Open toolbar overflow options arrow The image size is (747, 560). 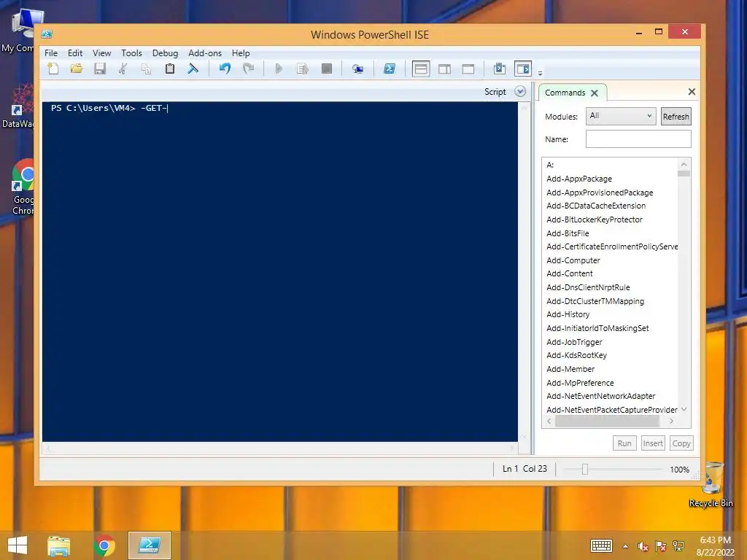tap(541, 74)
